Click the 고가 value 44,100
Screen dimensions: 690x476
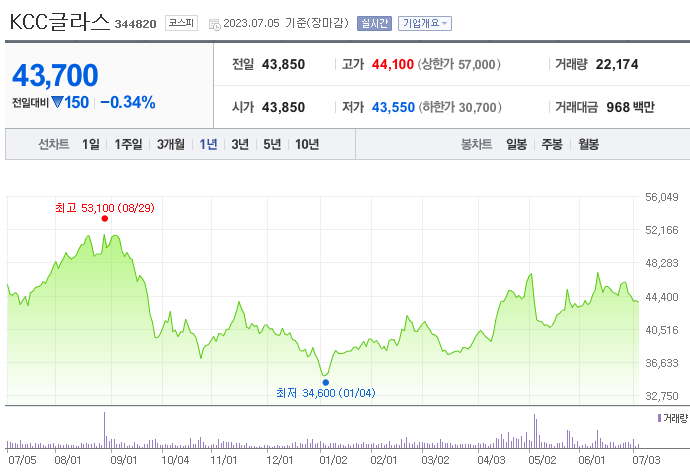coord(393,65)
